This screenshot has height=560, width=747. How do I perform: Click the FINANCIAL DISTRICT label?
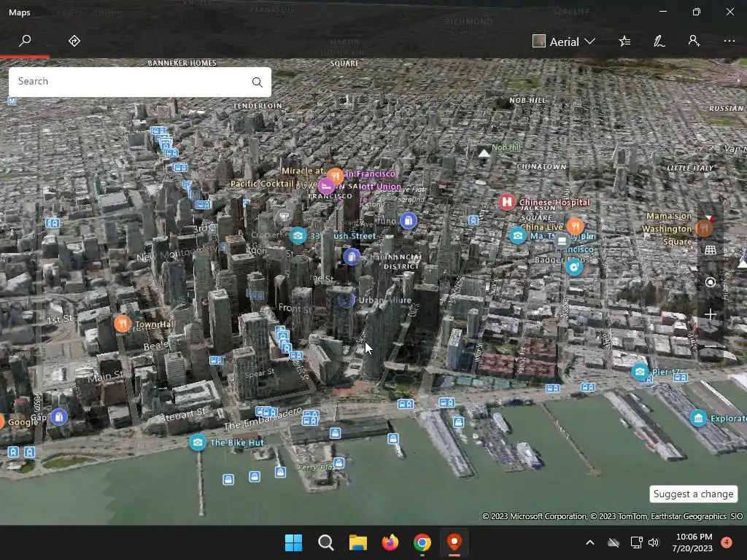click(402, 262)
